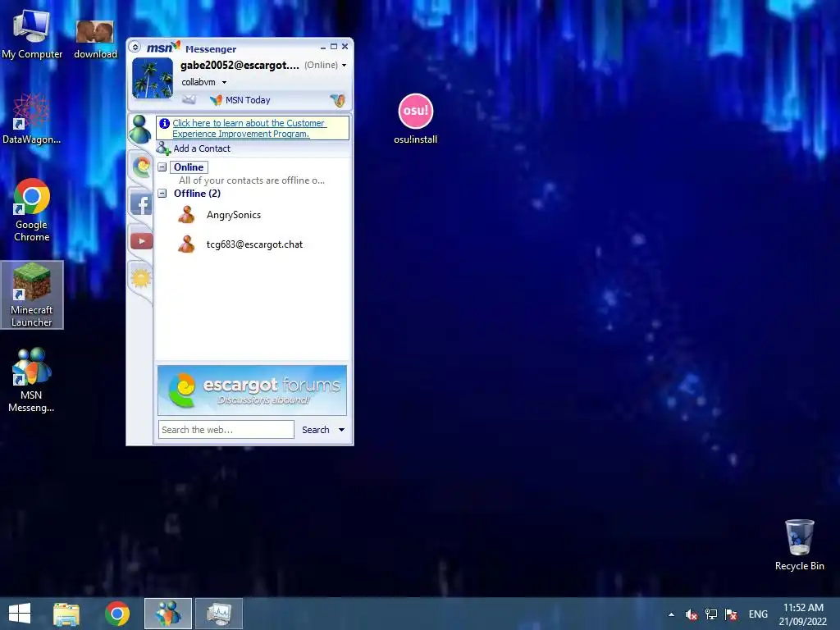Image resolution: width=840 pixels, height=630 pixels.
Task: Click the tcg683 offline buddy icon
Action: click(x=186, y=244)
